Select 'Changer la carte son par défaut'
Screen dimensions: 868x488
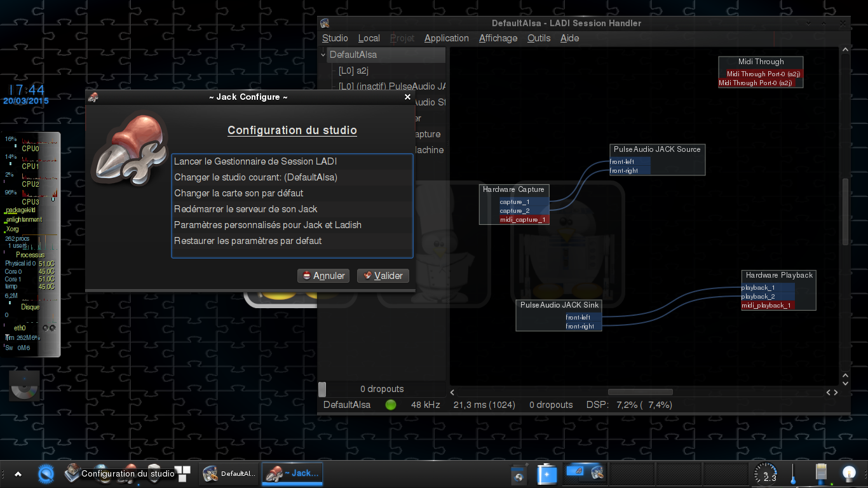pos(292,193)
